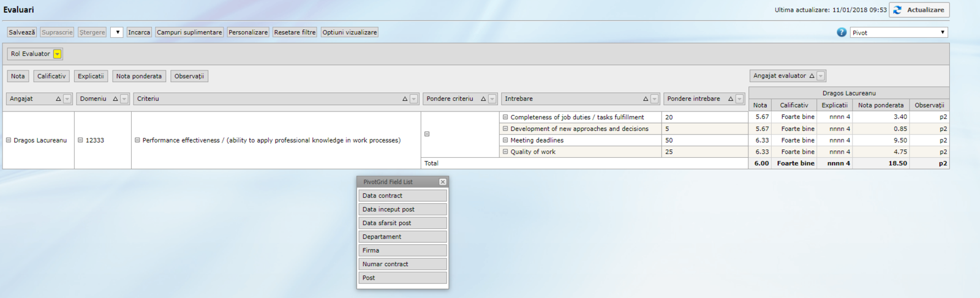
Task: Click the Intrebare column filter icon
Action: [654, 99]
